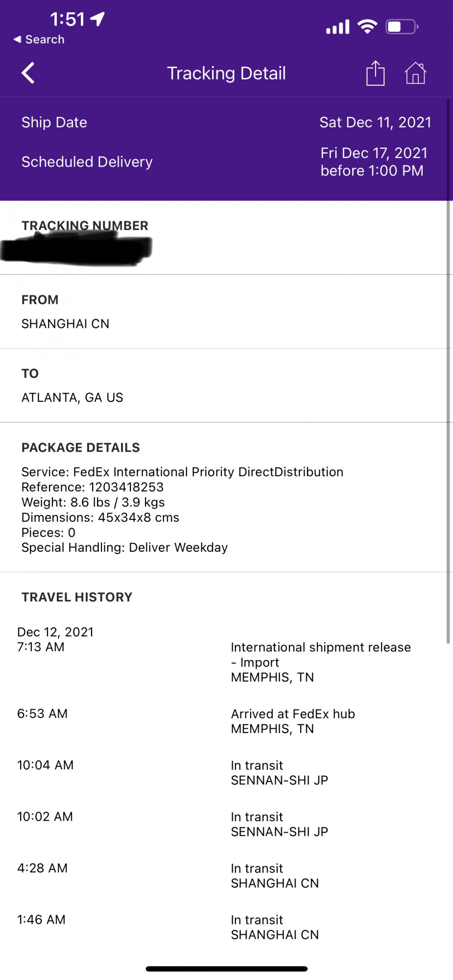
Task: Tap the International shipment release entry
Action: pos(321,662)
